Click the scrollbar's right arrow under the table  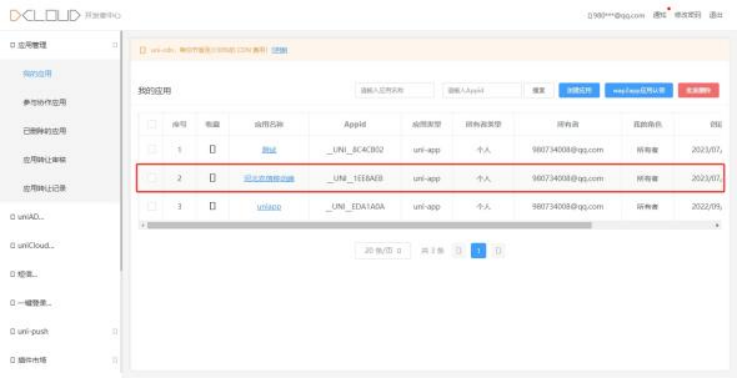click(717, 225)
